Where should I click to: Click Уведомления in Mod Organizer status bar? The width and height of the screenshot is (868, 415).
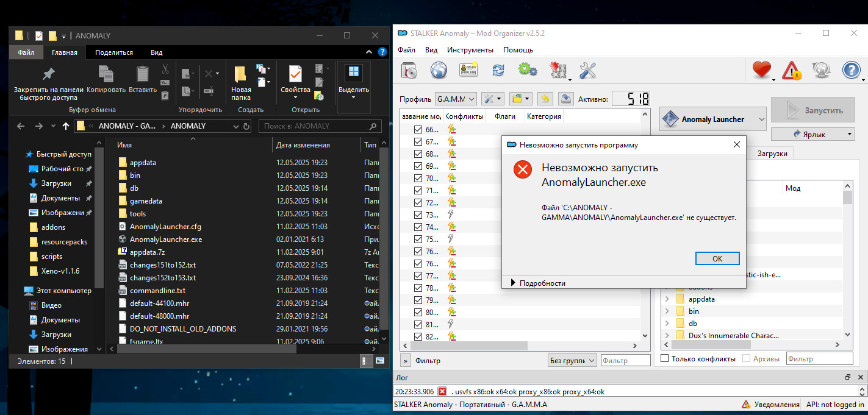[770, 404]
